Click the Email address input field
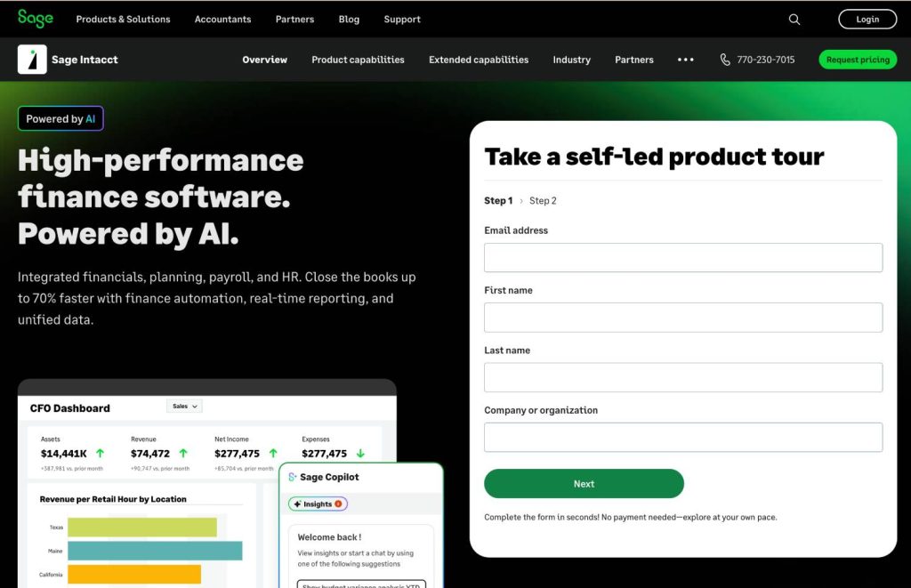This screenshot has width=911, height=588. 682,257
